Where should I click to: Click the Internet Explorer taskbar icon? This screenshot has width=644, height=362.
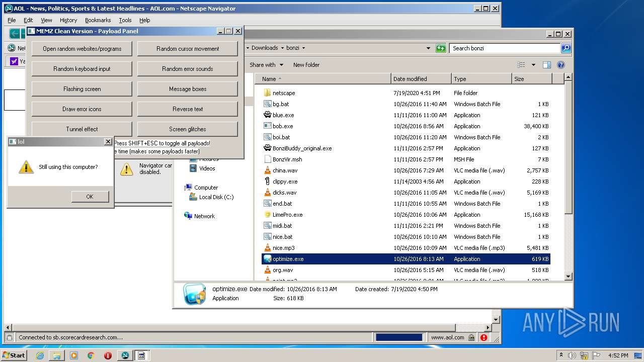coord(40,355)
